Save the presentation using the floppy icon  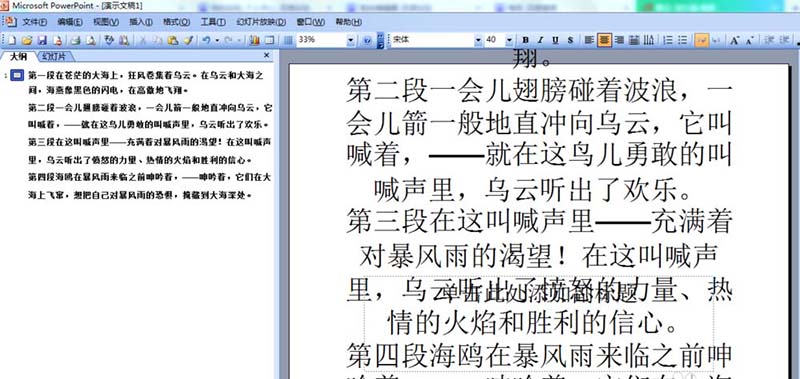pos(42,40)
